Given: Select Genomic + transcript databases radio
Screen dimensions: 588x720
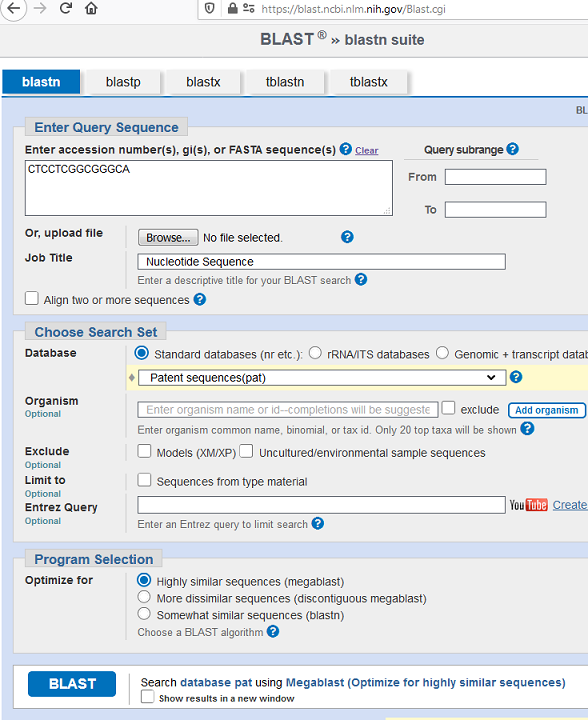Looking at the screenshot, I should (442, 353).
